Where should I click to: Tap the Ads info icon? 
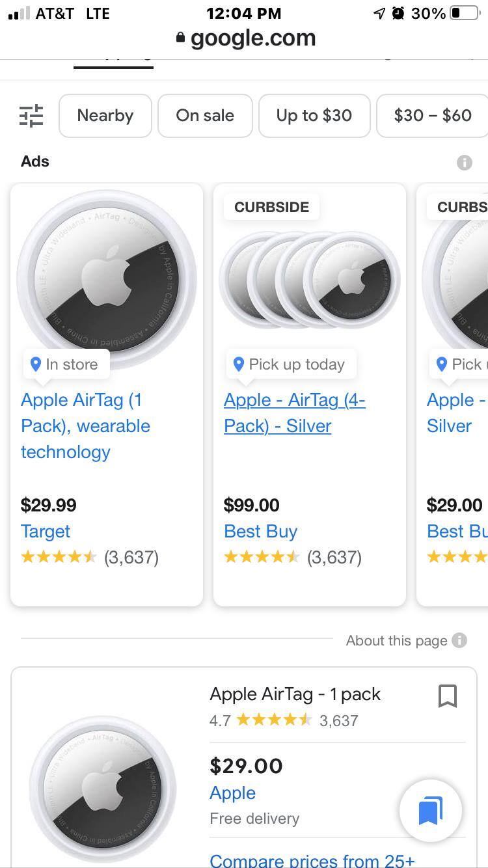click(464, 162)
